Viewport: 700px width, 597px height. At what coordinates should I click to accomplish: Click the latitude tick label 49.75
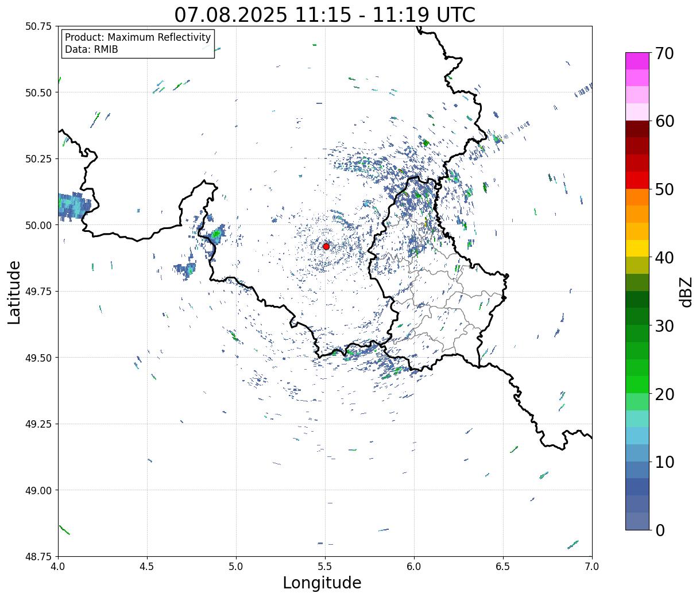click(x=38, y=292)
